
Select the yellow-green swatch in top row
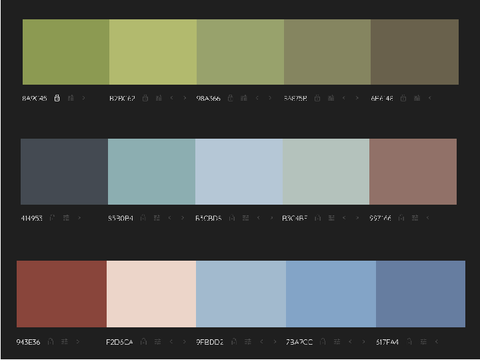coord(153,52)
